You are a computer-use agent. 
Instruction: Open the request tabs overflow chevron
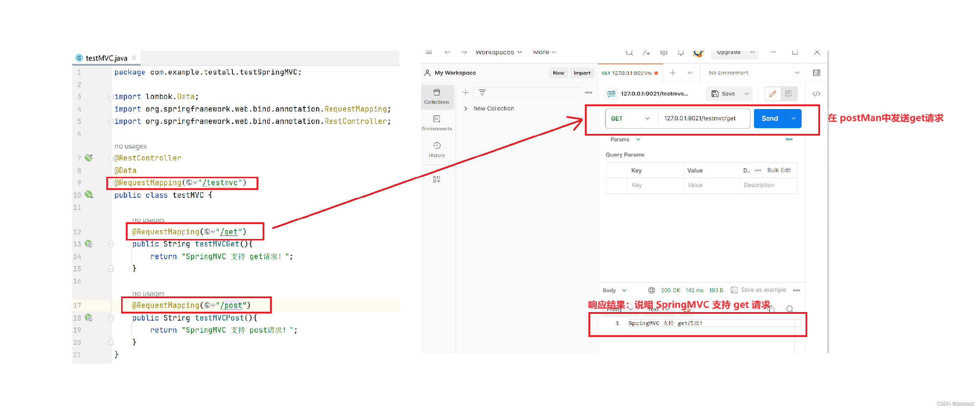point(690,72)
